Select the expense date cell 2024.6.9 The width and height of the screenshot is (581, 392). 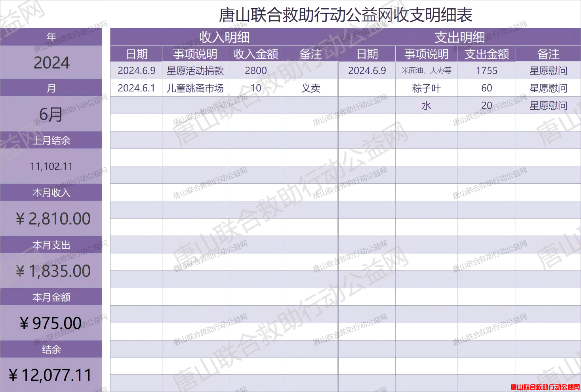click(367, 70)
